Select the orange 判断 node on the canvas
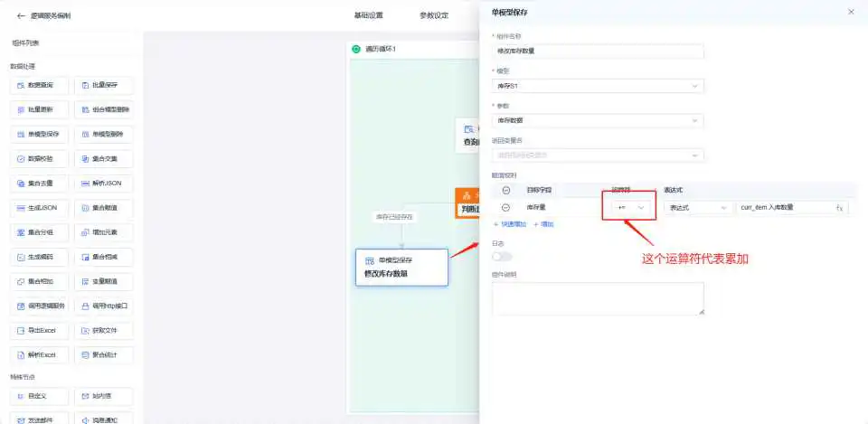868x424 pixels. click(467, 203)
